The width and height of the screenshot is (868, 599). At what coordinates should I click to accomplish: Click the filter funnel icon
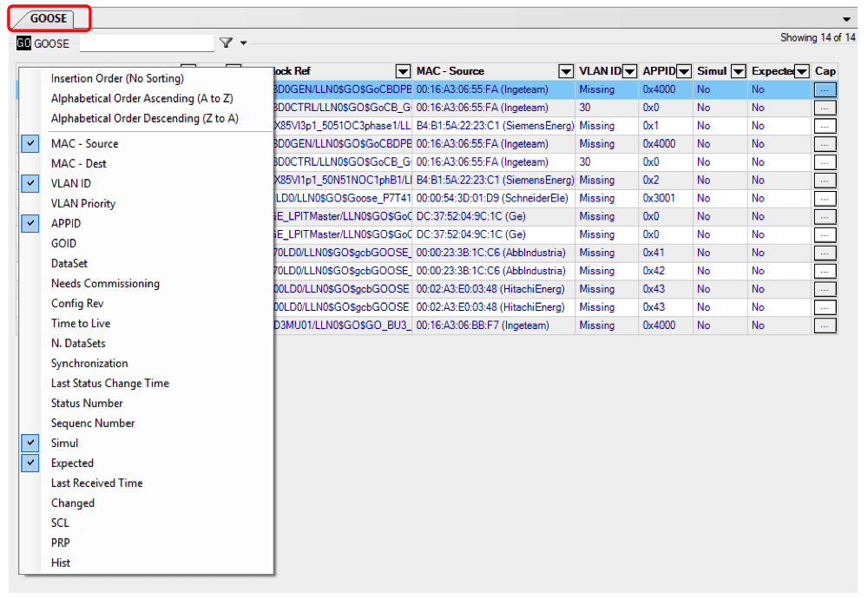(226, 43)
